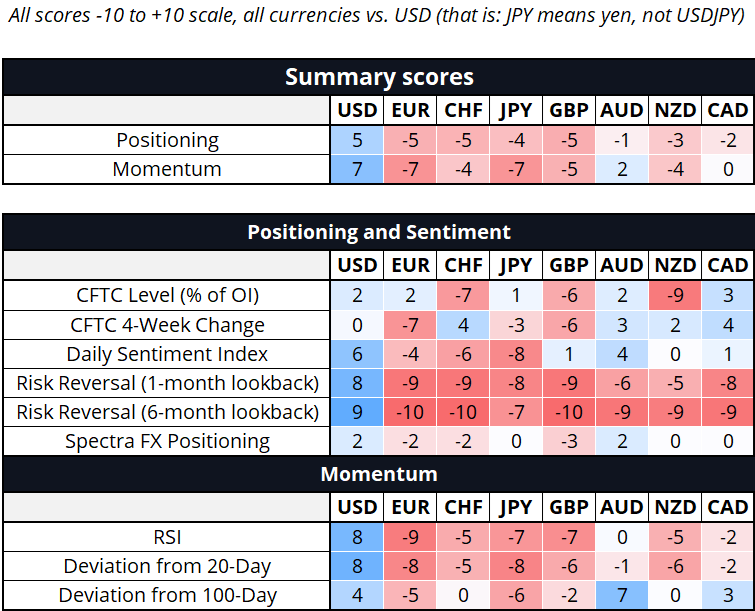Select the red NZD CFTC Level cell
Screen dimensions: 755x611
[x=675, y=295]
